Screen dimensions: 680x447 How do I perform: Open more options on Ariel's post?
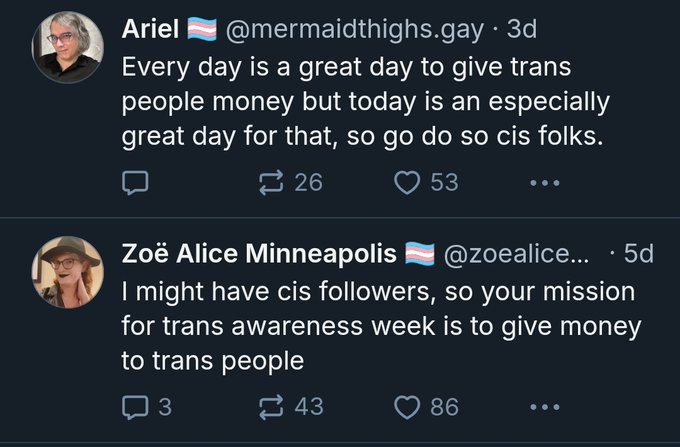pos(541,183)
